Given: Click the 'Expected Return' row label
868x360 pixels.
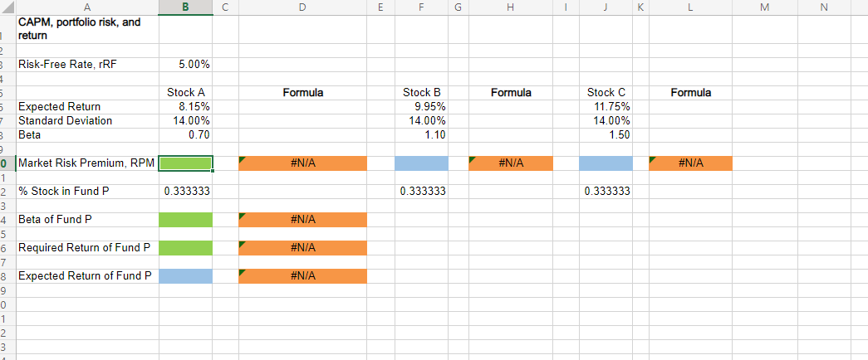Looking at the screenshot, I should coord(87,107).
